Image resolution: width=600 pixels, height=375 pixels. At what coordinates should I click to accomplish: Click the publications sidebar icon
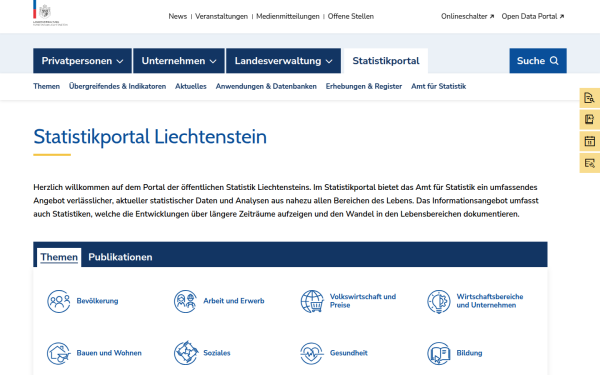point(590,119)
